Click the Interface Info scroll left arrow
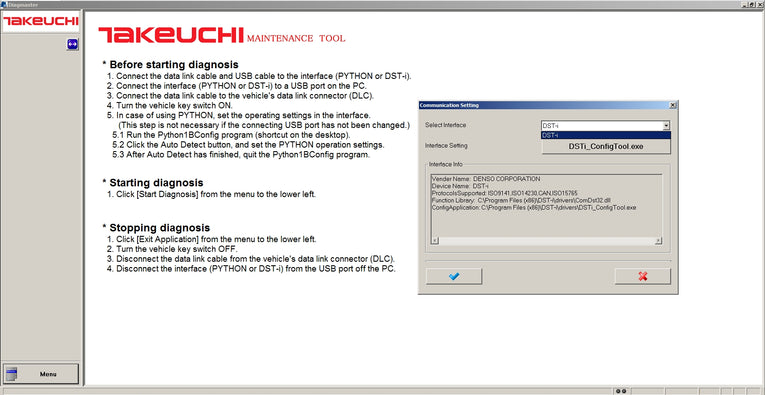This screenshot has width=765, height=395. coord(435,241)
